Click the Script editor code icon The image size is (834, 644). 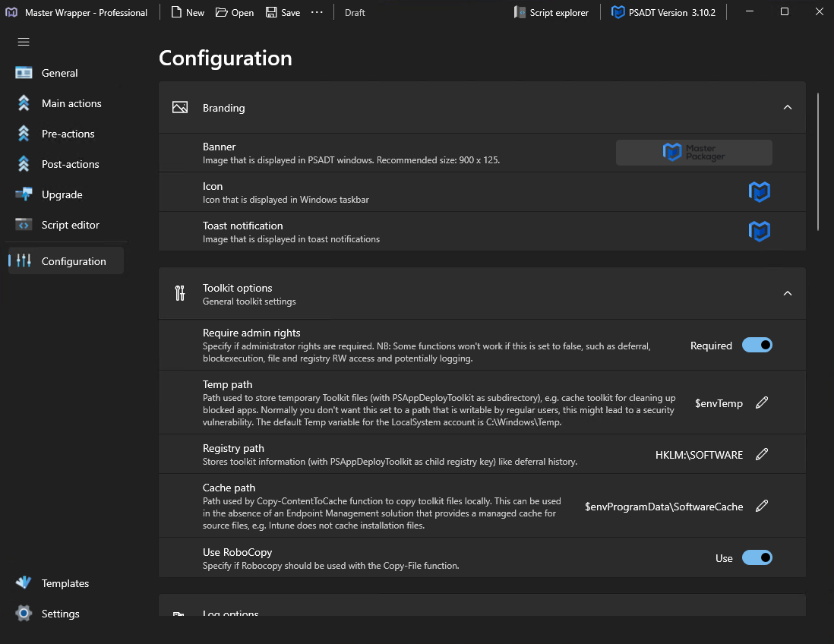(24, 225)
